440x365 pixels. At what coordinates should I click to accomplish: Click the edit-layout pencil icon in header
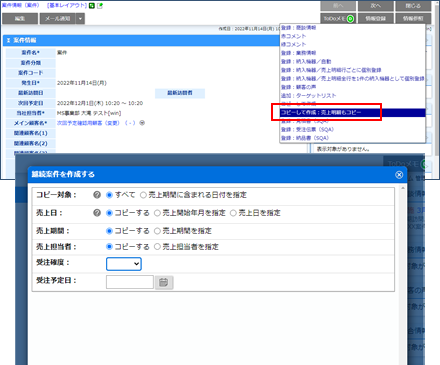(100, 6)
